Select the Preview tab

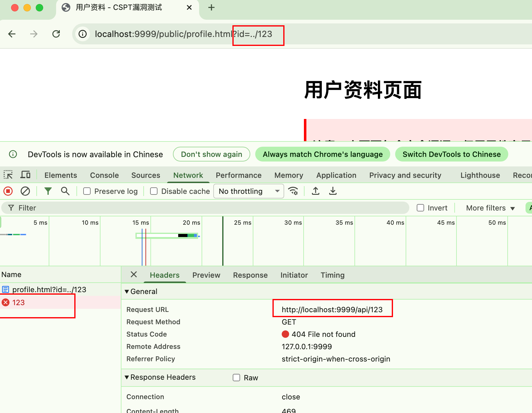(x=206, y=275)
